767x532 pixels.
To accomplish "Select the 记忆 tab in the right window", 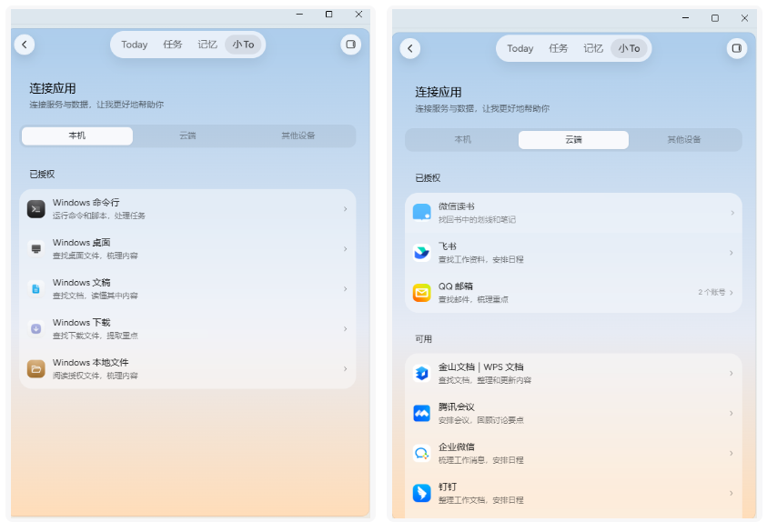I will (593, 48).
